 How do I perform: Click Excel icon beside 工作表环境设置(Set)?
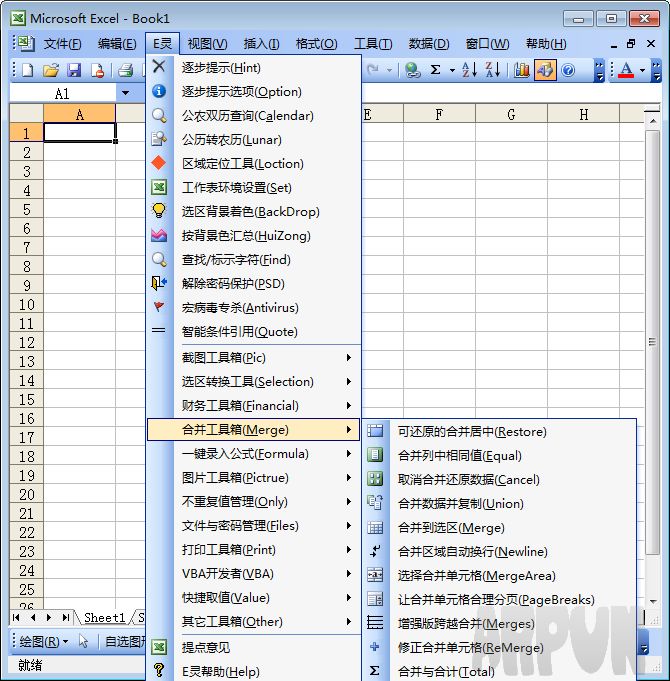point(159,188)
